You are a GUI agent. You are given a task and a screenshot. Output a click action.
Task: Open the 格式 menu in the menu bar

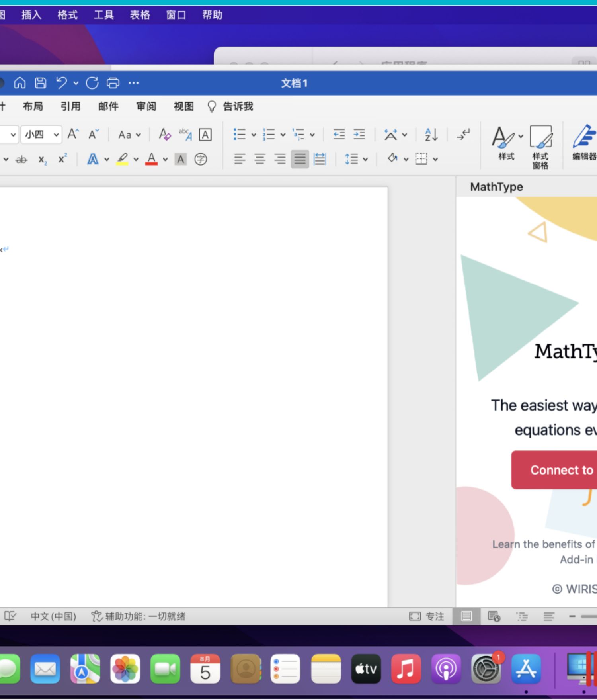click(68, 15)
